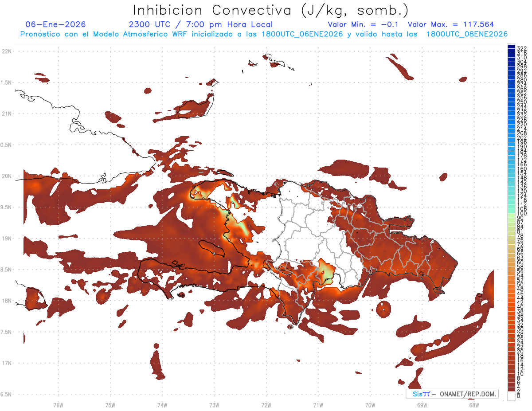
Task: Click the white swatch beside 0
Action: click(x=511, y=395)
